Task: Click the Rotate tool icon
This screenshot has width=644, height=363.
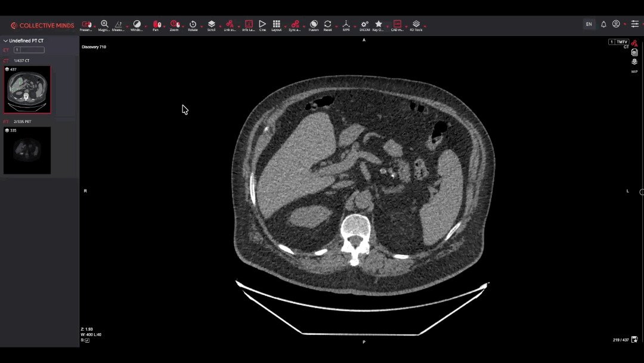Action: pyautogui.click(x=193, y=24)
